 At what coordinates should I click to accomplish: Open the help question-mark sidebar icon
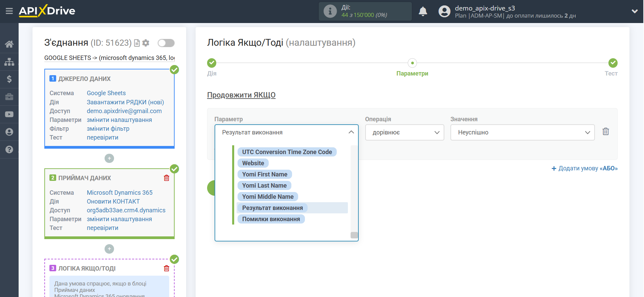(x=9, y=149)
